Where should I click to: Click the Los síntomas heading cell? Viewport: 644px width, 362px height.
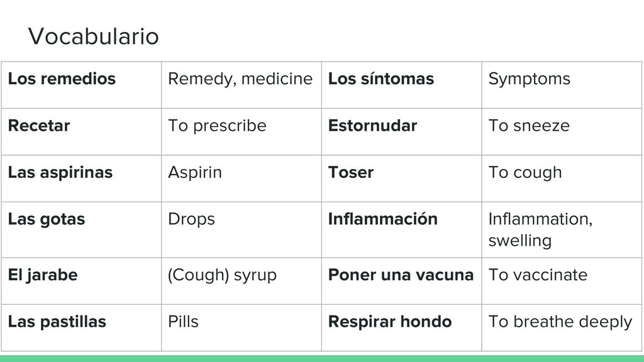pyautogui.click(x=402, y=85)
